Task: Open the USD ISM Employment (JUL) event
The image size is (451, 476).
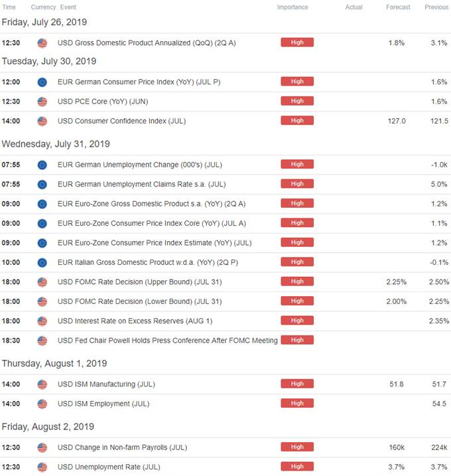Action: tap(103, 404)
